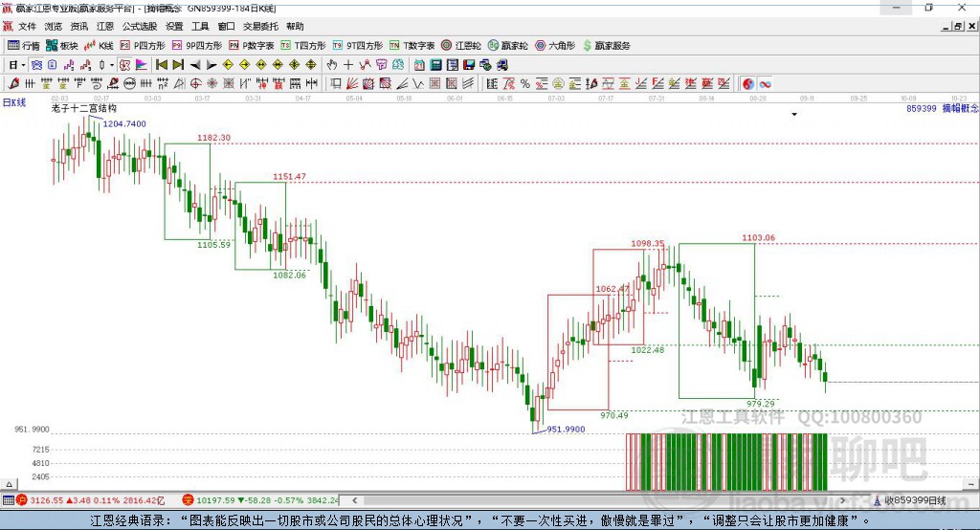
Task: Click the 951.9900 low price label on chart
Action: [x=567, y=430]
